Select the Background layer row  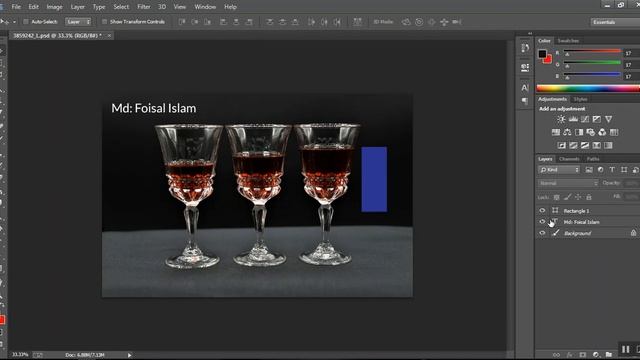click(x=588, y=233)
